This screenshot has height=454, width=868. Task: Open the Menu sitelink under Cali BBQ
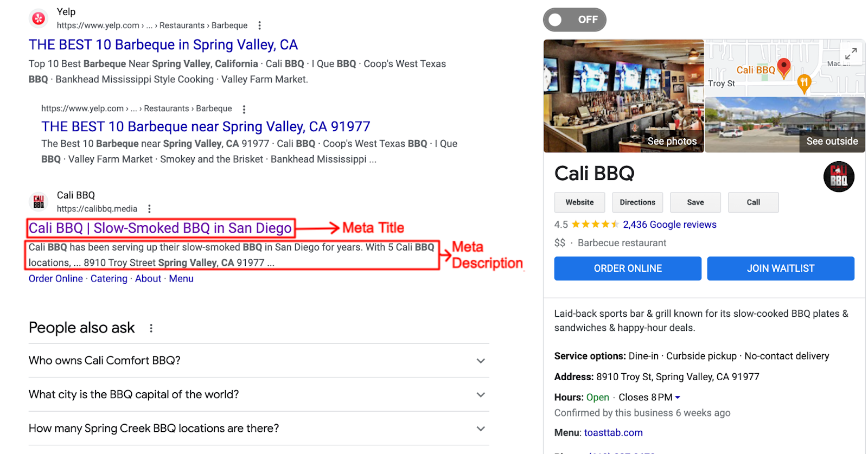click(x=181, y=279)
